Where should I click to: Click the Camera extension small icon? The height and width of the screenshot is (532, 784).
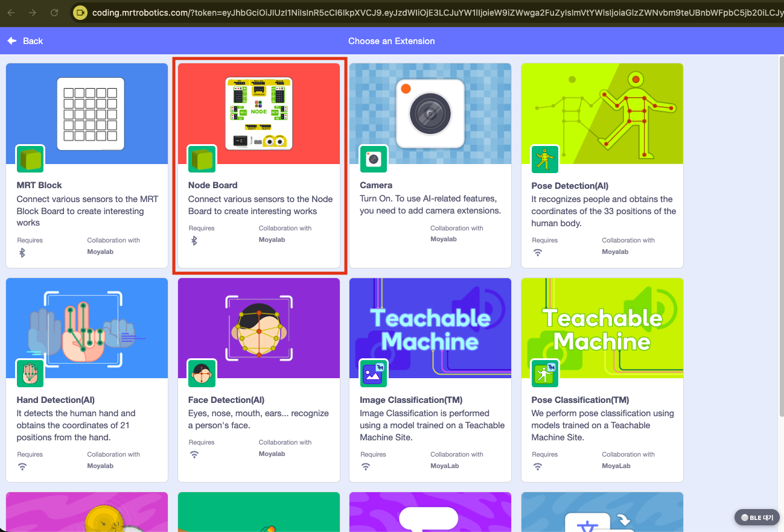tap(374, 159)
